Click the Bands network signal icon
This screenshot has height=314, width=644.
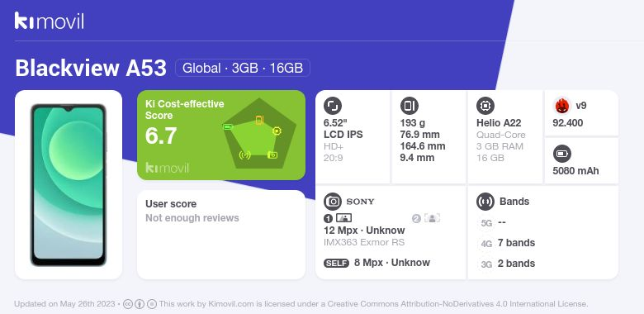pos(485,202)
